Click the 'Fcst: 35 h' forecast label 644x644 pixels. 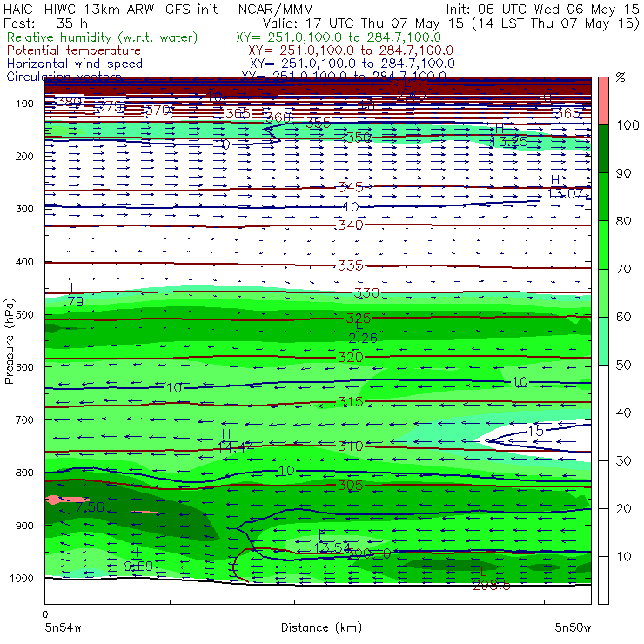[45, 23]
